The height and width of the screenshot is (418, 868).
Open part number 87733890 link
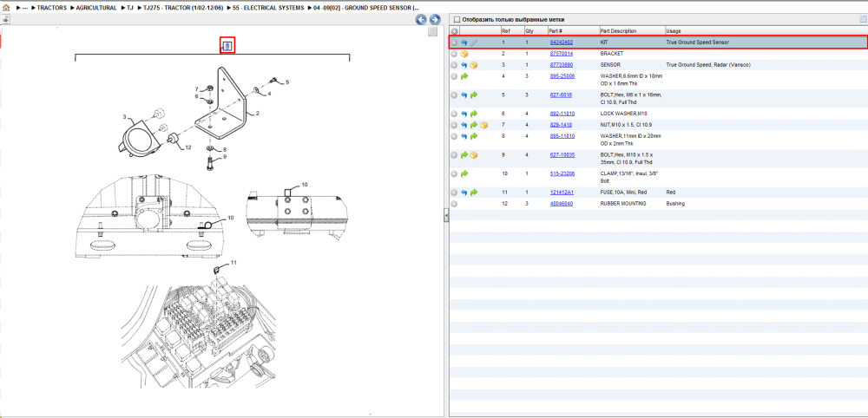pos(561,65)
